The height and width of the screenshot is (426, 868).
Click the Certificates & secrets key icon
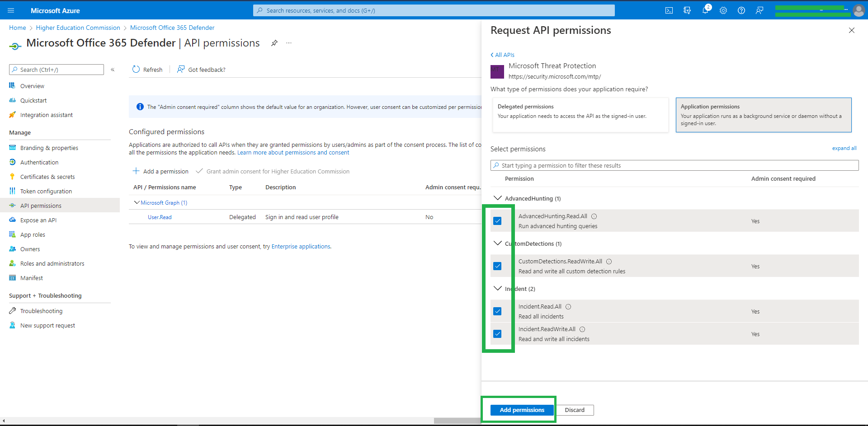tap(12, 176)
